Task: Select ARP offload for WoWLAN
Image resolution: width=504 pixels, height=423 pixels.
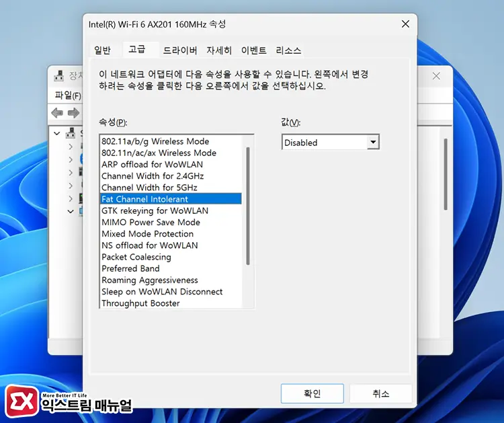Action: (x=171, y=164)
